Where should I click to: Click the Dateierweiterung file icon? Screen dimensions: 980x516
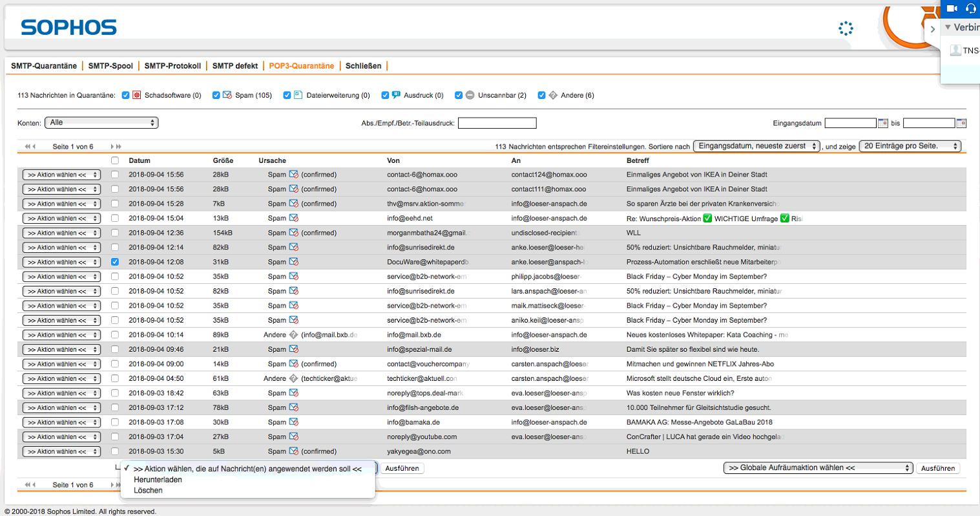[x=298, y=95]
